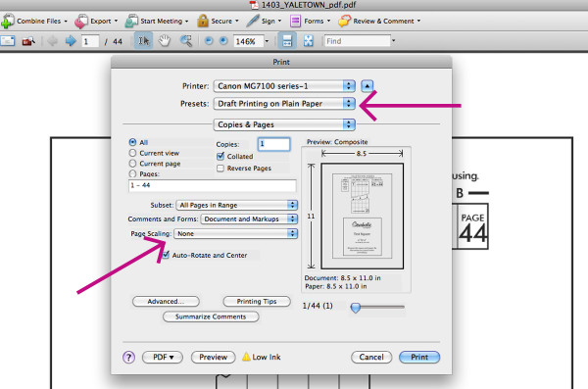588x389 pixels.
Task: Select the Current page radio button
Action: [x=132, y=164]
